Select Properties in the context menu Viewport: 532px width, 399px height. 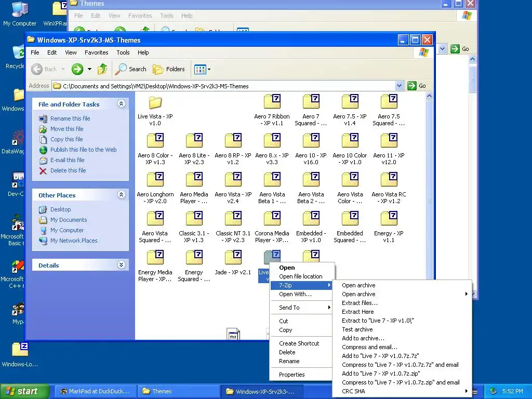301,375
